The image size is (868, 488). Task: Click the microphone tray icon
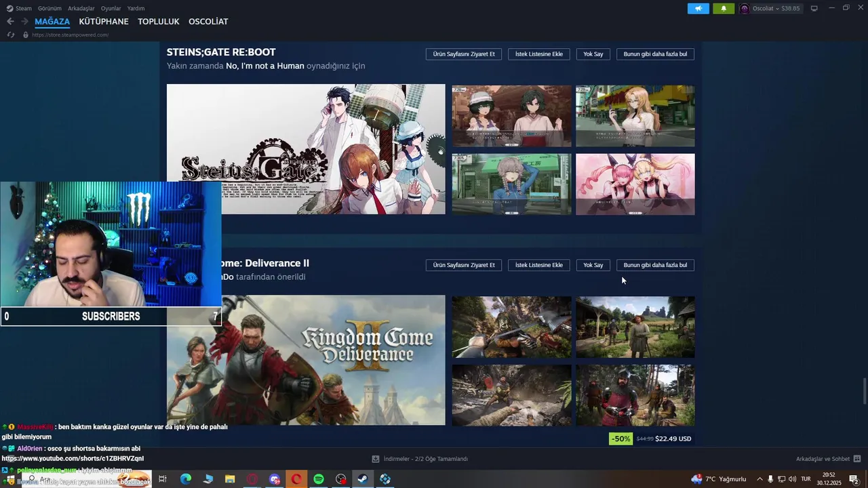point(770,479)
